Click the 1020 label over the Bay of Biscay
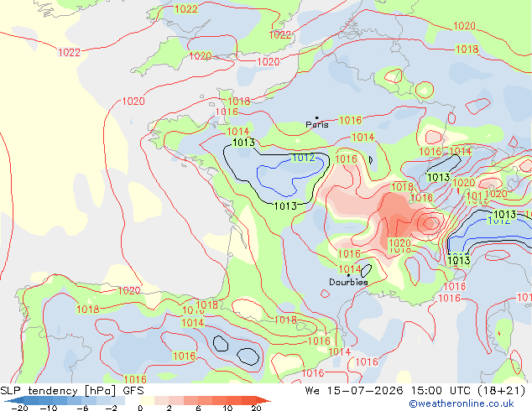The image size is (532, 411). [133, 101]
